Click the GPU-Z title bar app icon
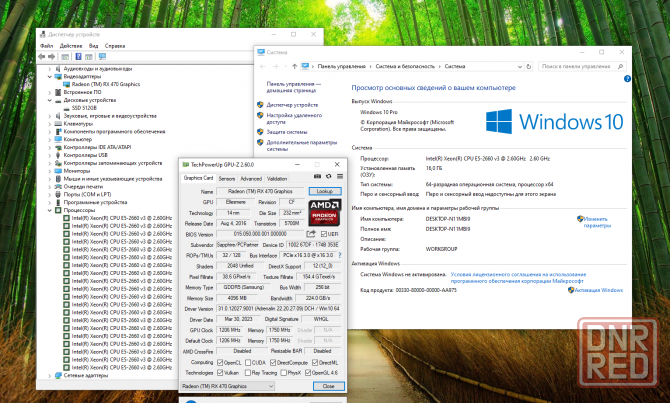This screenshot has width=670, height=403. point(185,165)
